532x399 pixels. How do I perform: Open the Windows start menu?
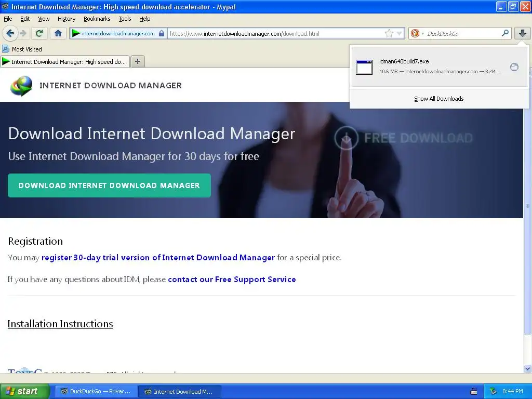pos(24,391)
